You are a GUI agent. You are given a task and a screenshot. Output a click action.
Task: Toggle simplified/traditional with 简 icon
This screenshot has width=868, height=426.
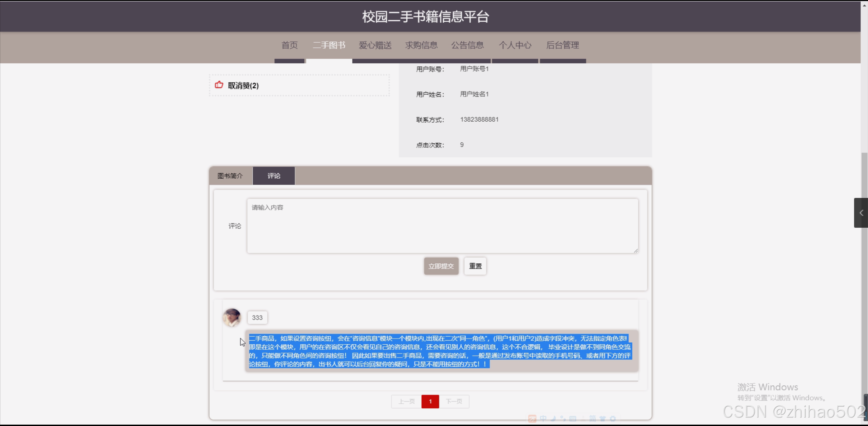click(x=593, y=419)
